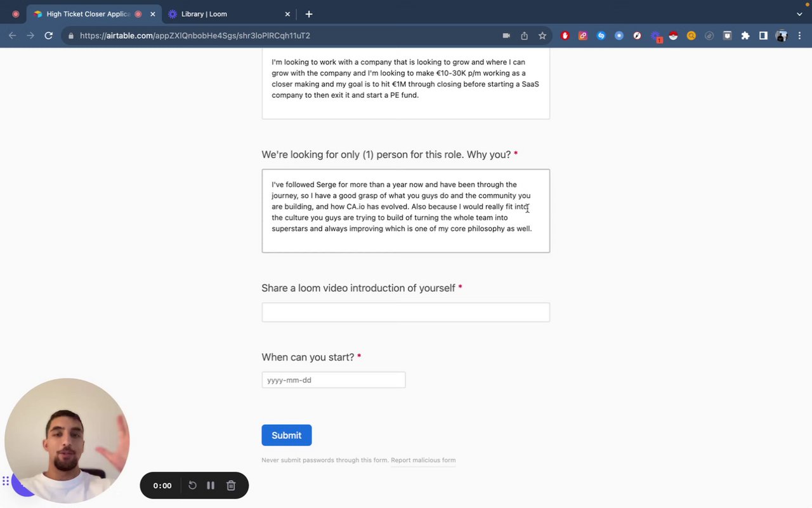Viewport: 812px width, 508px height.
Task: Share this page via share icon
Action: 524,36
